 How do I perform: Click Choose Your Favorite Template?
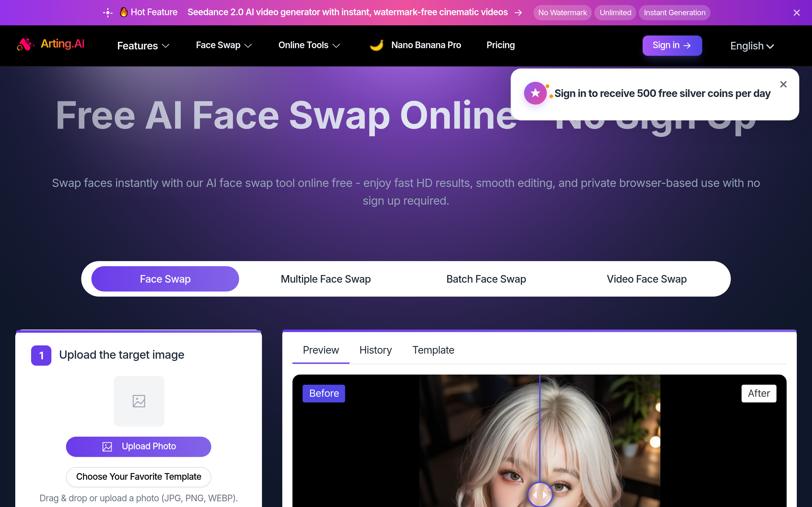point(138,477)
